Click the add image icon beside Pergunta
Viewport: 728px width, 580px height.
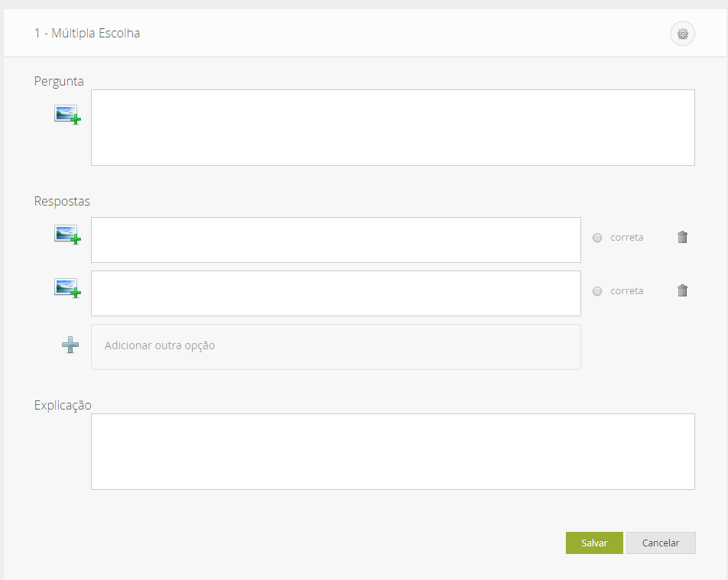(67, 115)
